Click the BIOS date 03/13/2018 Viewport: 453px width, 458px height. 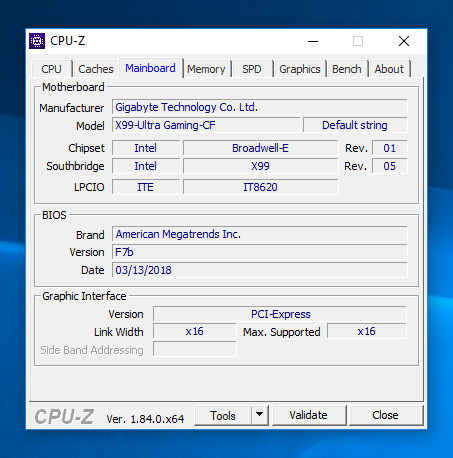point(259,270)
